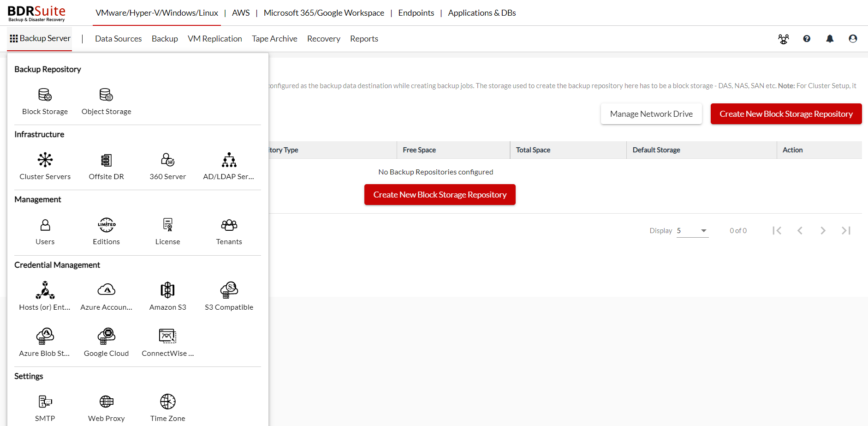This screenshot has height=426, width=868.
Task: Switch to Applications & DBs tab
Action: 482,13
